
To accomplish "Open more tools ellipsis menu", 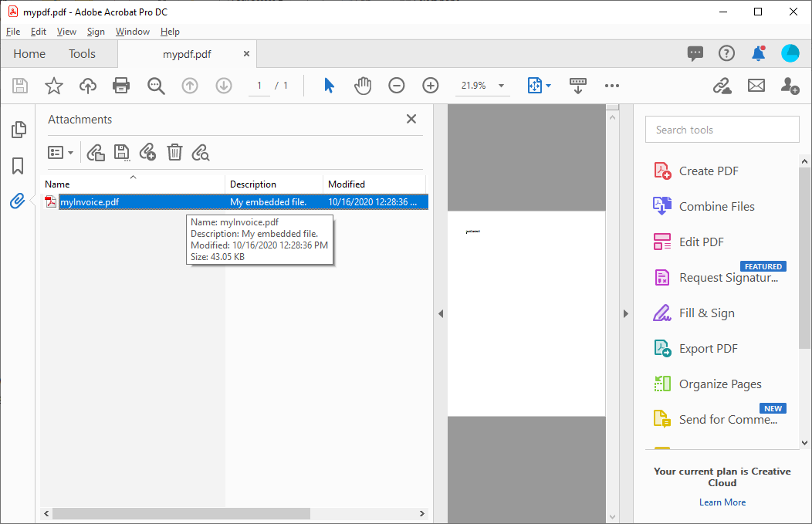I will (x=612, y=86).
